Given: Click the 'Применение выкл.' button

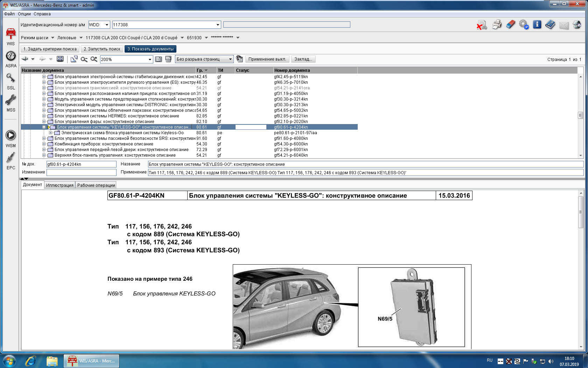Looking at the screenshot, I should pyautogui.click(x=267, y=59).
